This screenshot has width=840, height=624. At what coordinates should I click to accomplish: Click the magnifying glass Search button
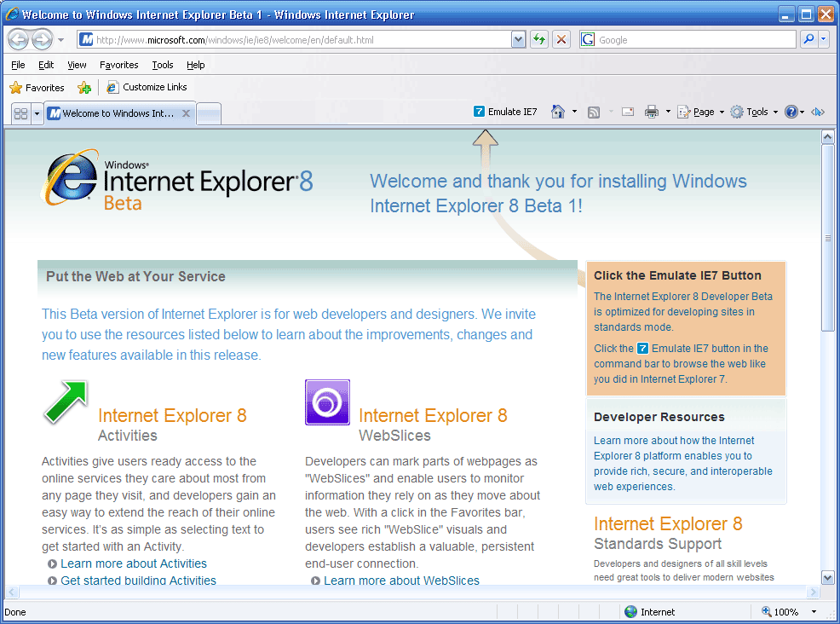coord(809,39)
